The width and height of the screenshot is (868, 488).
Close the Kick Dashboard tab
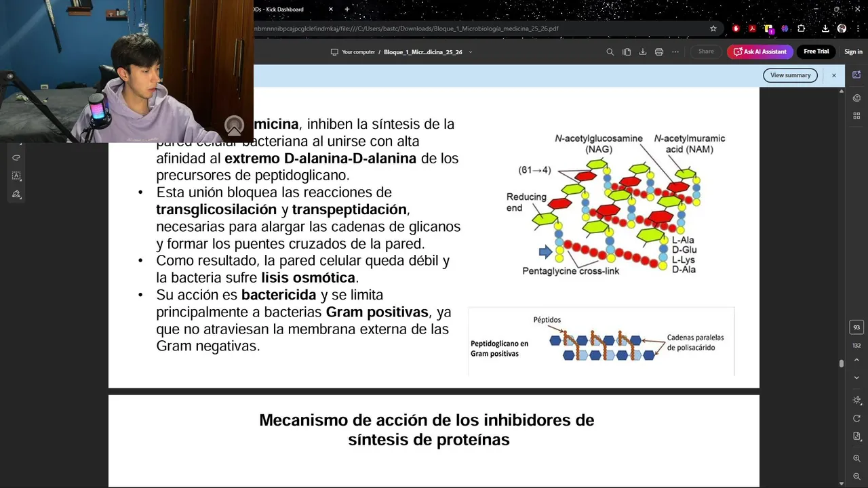(331, 9)
